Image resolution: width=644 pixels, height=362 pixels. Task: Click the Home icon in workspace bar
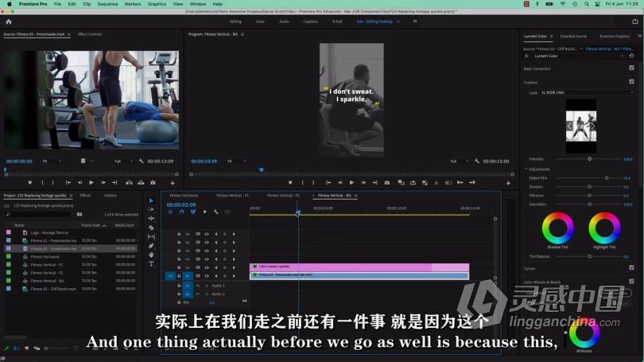coord(9,21)
